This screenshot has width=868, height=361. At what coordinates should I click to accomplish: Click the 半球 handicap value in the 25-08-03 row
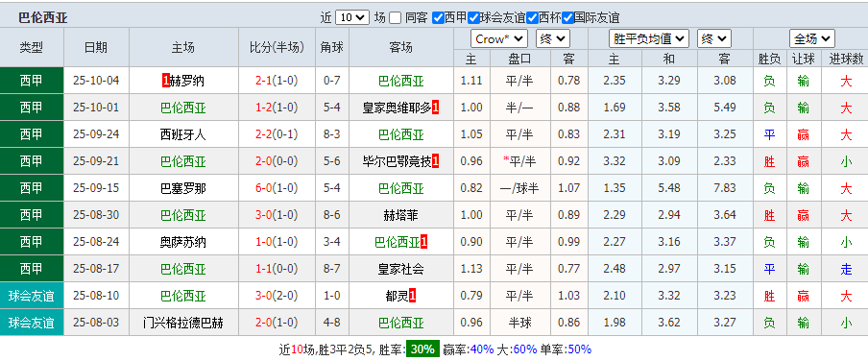tap(519, 324)
